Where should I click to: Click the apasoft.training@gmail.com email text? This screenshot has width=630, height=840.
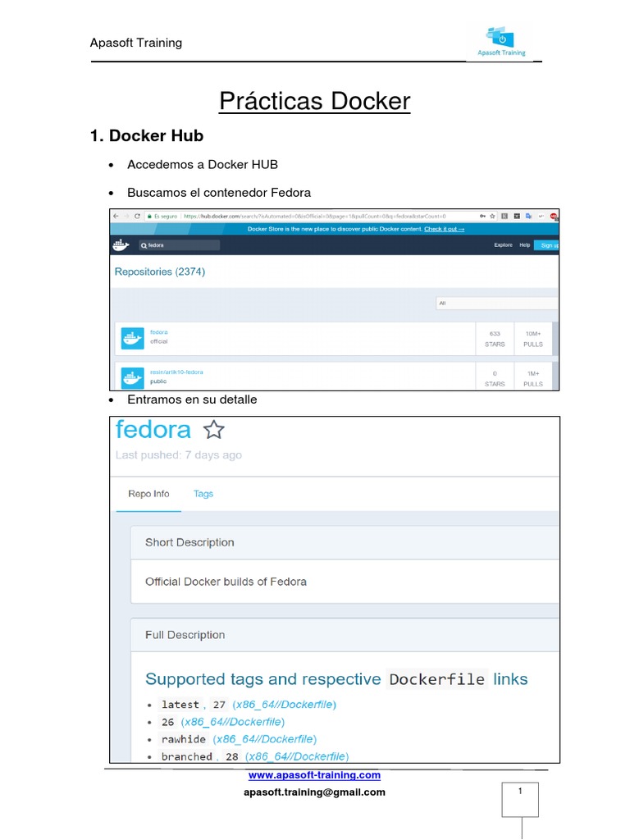tap(314, 792)
